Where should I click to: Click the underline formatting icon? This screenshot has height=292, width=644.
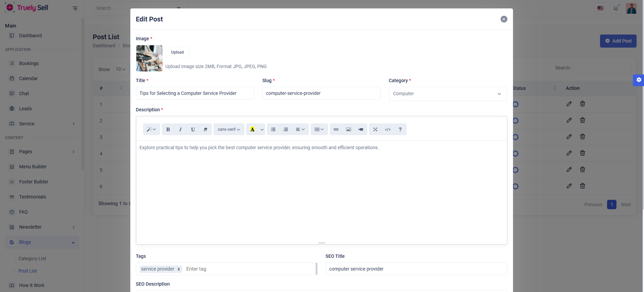click(x=193, y=129)
